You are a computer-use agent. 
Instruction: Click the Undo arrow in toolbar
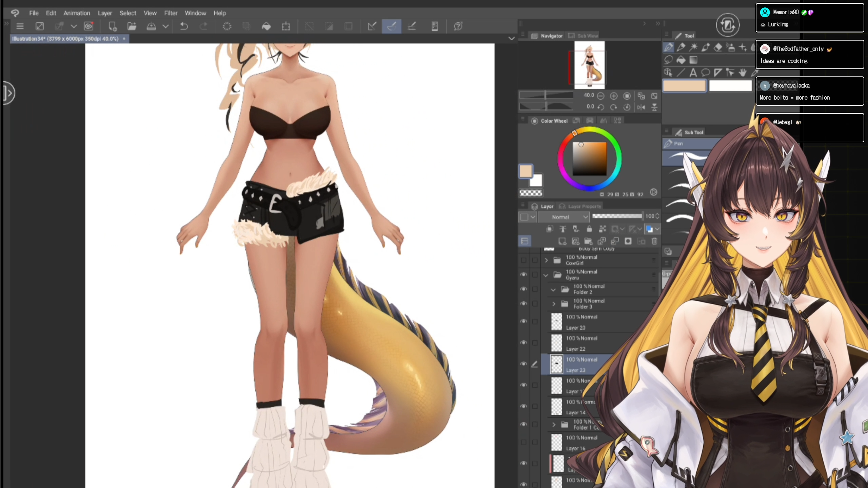184,26
